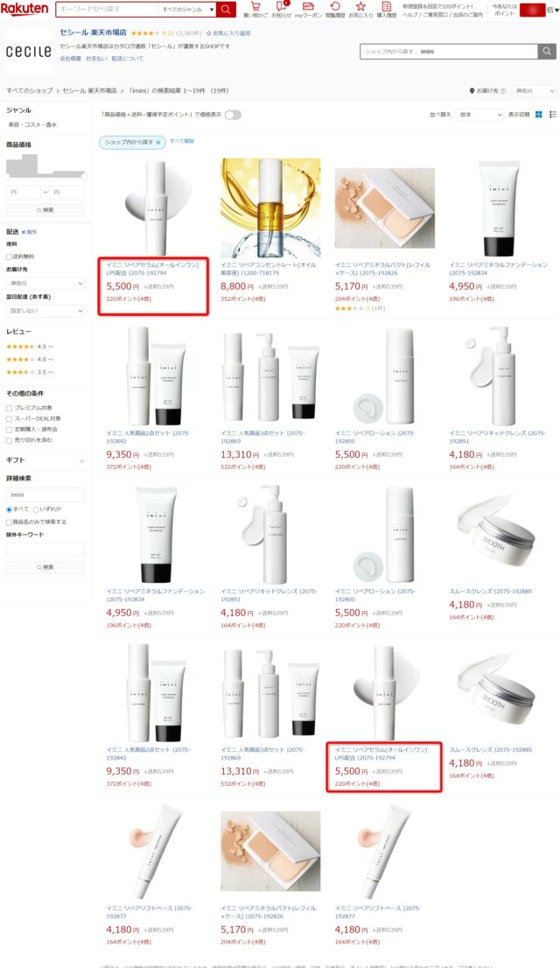Open the お届け先 prefecture dropdown in the sidebar
The width and height of the screenshot is (560, 968).
tap(45, 284)
